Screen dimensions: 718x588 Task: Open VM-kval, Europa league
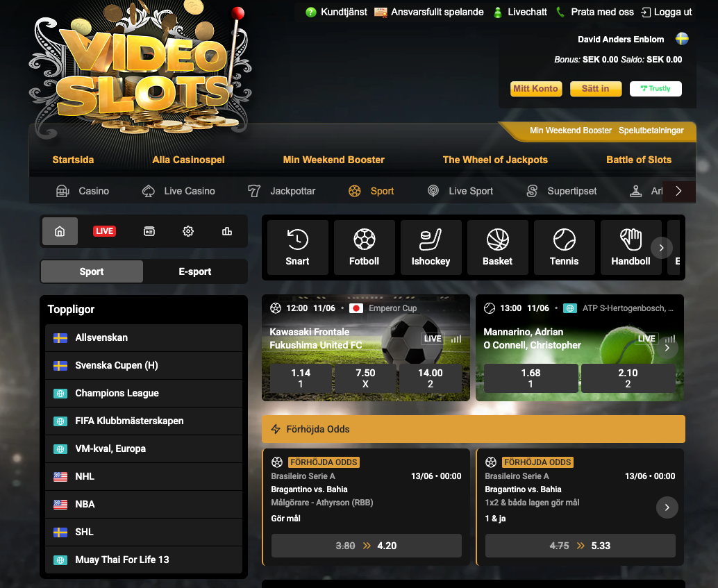tap(144, 448)
